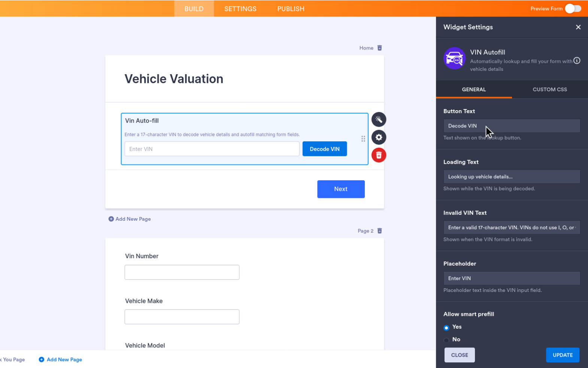Click the Decode VIN button
This screenshot has width=588, height=368.
pos(325,149)
